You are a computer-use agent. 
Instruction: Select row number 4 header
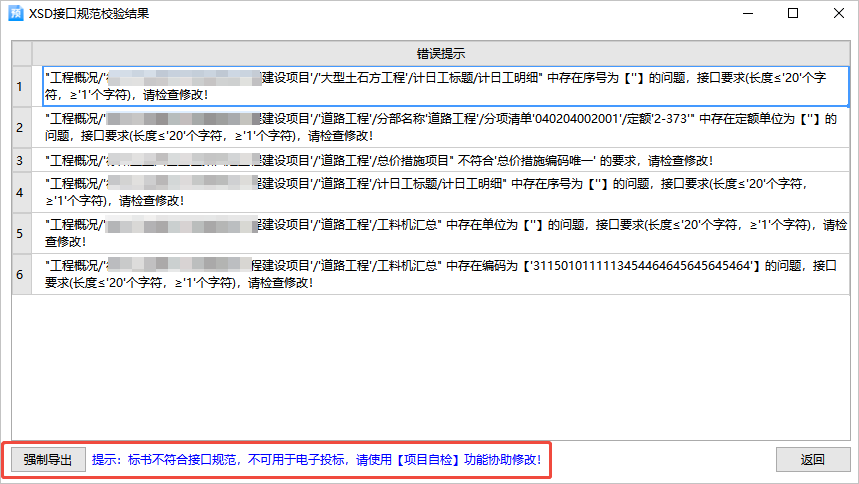(x=21, y=192)
